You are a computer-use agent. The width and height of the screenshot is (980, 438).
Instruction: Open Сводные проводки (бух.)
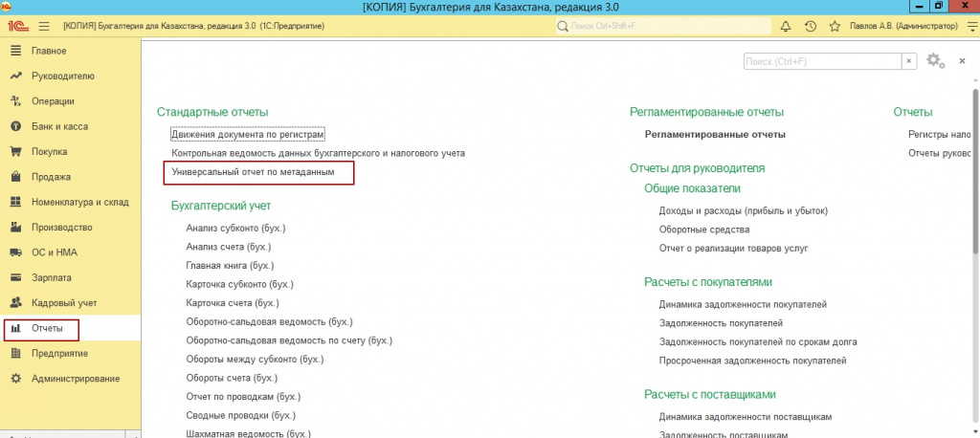pos(240,415)
